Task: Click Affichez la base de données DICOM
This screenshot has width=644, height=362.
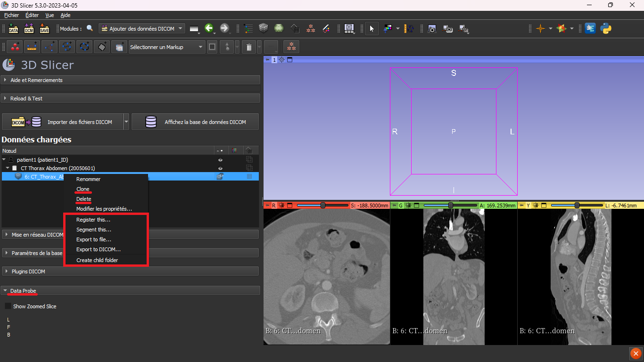Action: (195, 121)
